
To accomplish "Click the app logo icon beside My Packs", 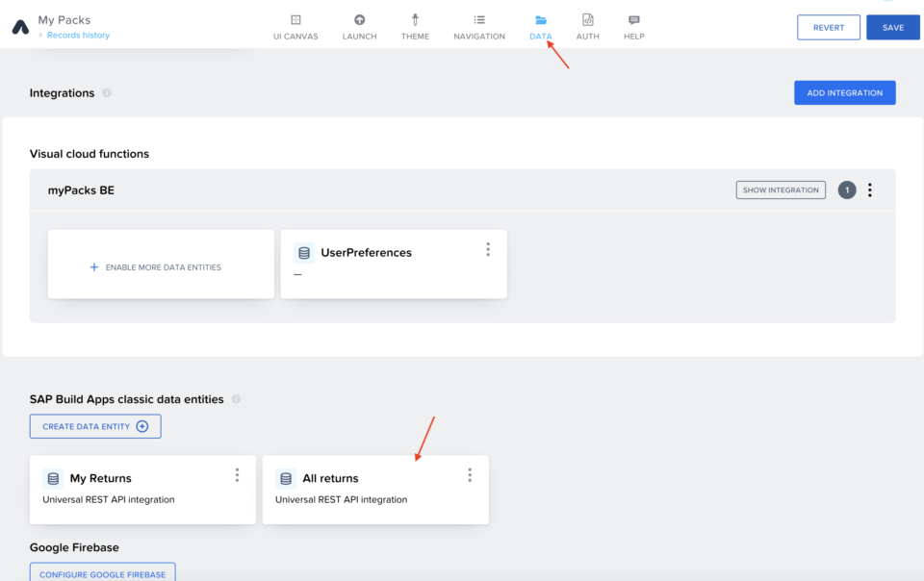I will 20,27.
